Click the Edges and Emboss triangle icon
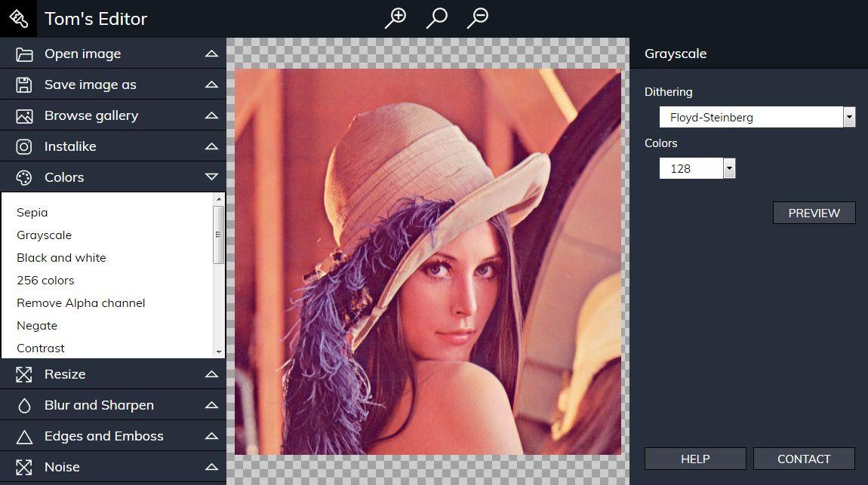Image resolution: width=868 pixels, height=485 pixels. point(24,437)
